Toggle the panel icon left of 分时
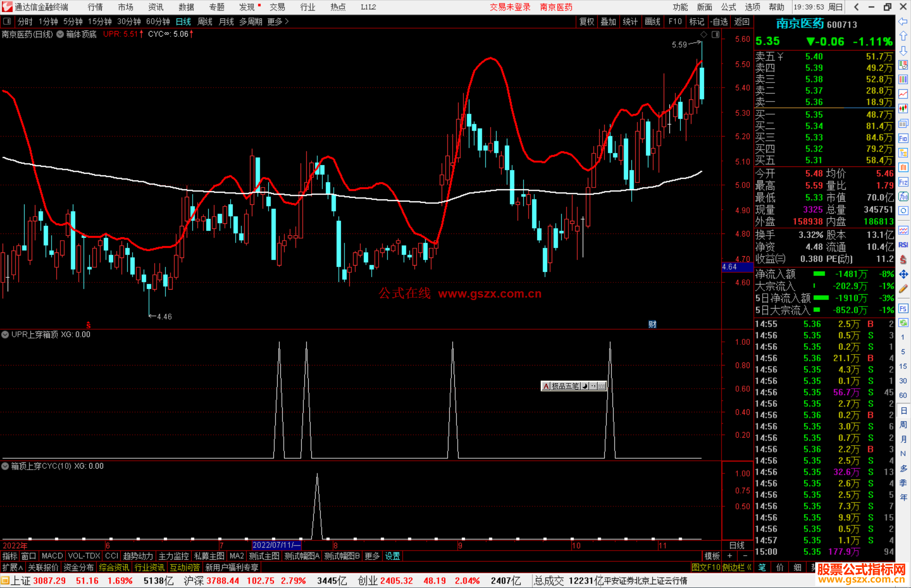Screen dimensions: 911x588 point(7,21)
